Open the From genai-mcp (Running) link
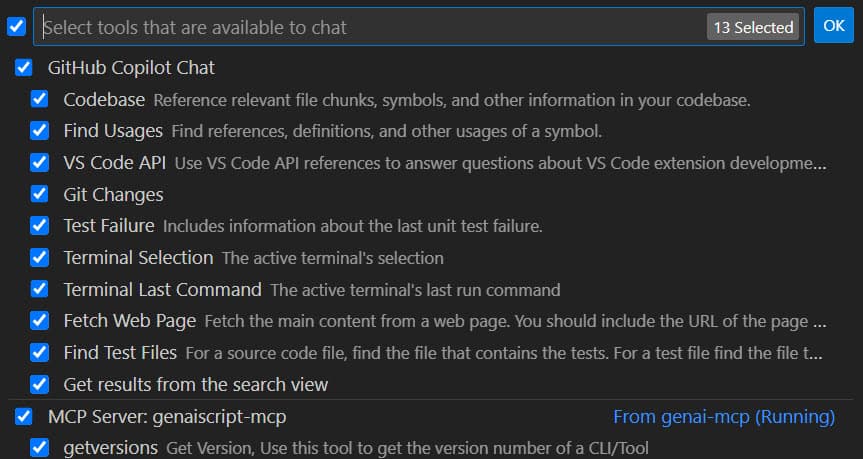The width and height of the screenshot is (863, 459). pyautogui.click(x=724, y=417)
